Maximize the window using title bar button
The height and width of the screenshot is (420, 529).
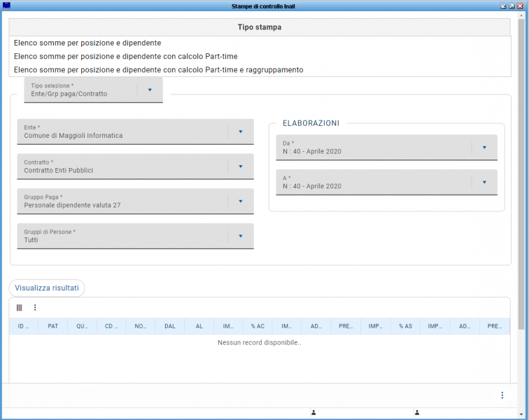pyautogui.click(x=512, y=6)
